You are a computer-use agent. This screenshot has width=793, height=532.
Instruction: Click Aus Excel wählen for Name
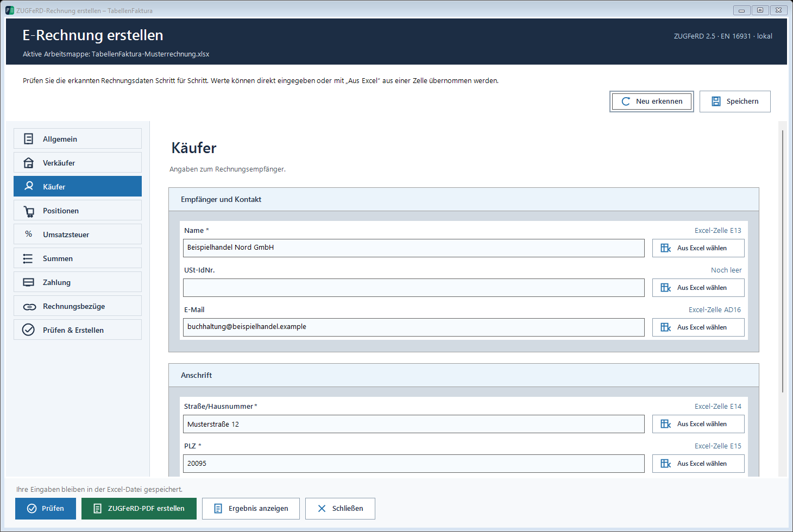coord(698,248)
